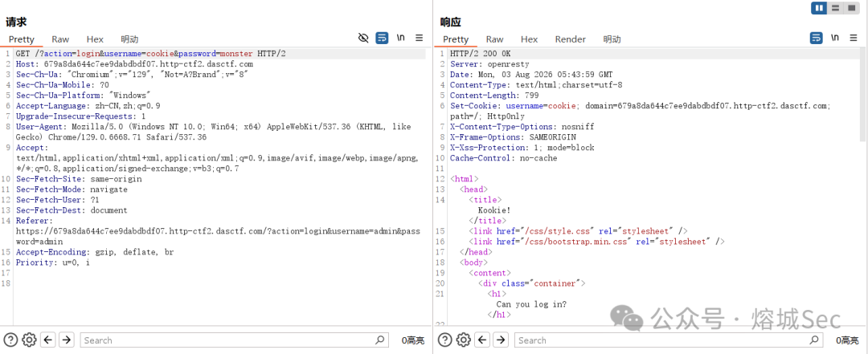Click request 0高亮 highlight counter
The image size is (868, 354).
coord(413,340)
